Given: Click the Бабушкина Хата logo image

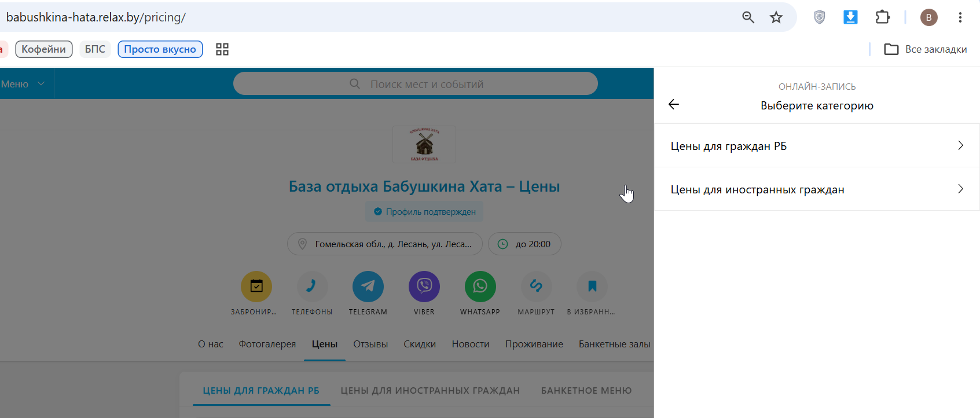Looking at the screenshot, I should tap(424, 145).
